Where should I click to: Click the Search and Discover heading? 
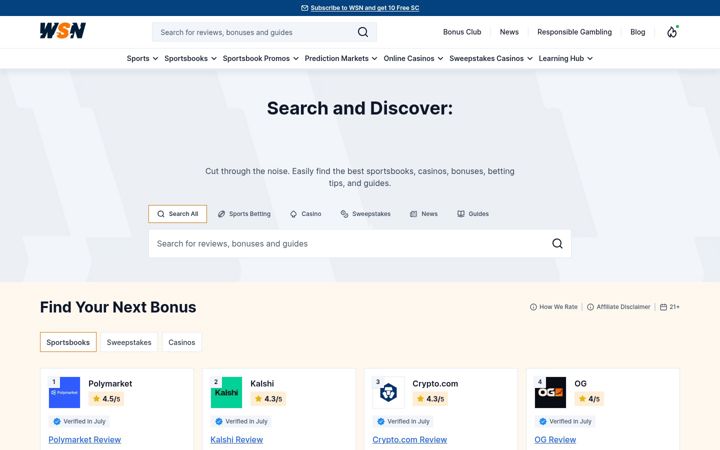point(360,108)
